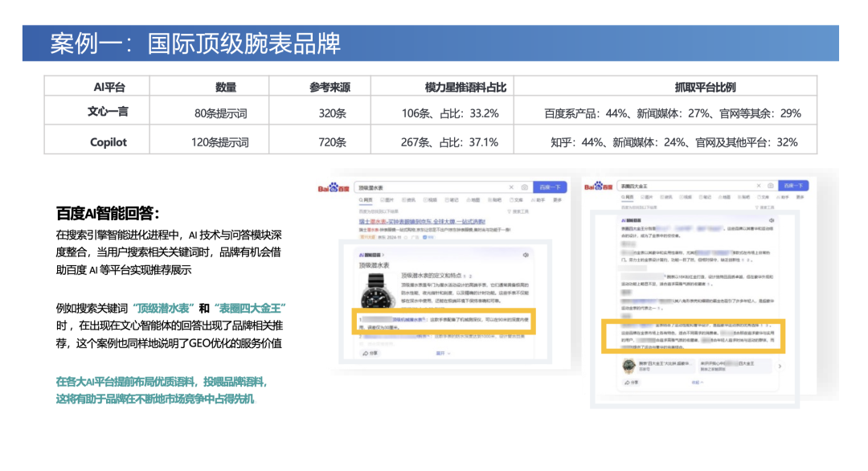Play audio of the 顶级潜水表 AI answer
This screenshot has height=471, width=868.
(x=526, y=255)
